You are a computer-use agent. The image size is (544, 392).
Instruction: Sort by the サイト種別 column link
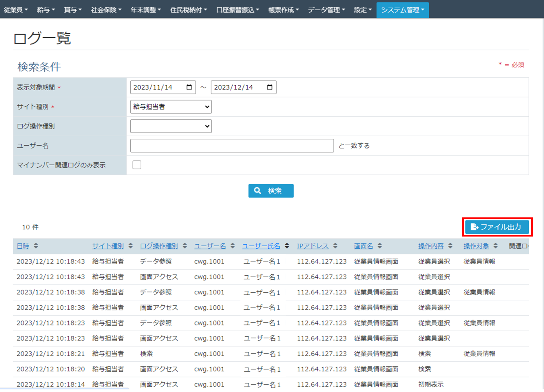[x=108, y=246]
